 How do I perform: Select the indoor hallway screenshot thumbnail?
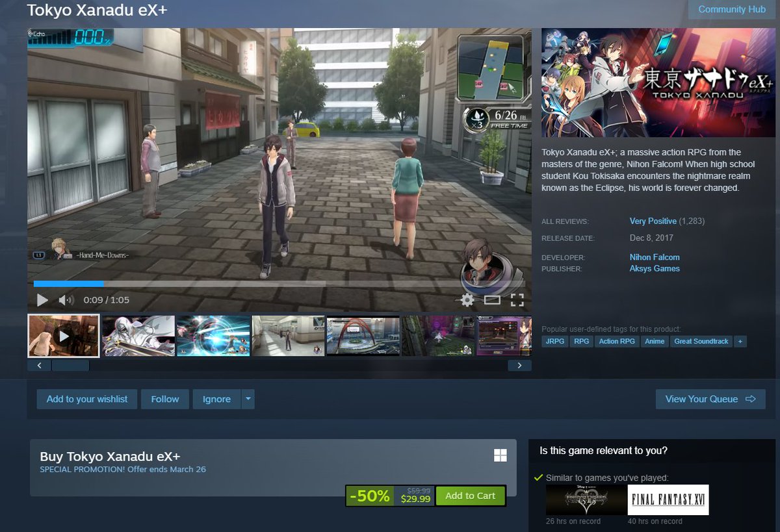(x=288, y=336)
